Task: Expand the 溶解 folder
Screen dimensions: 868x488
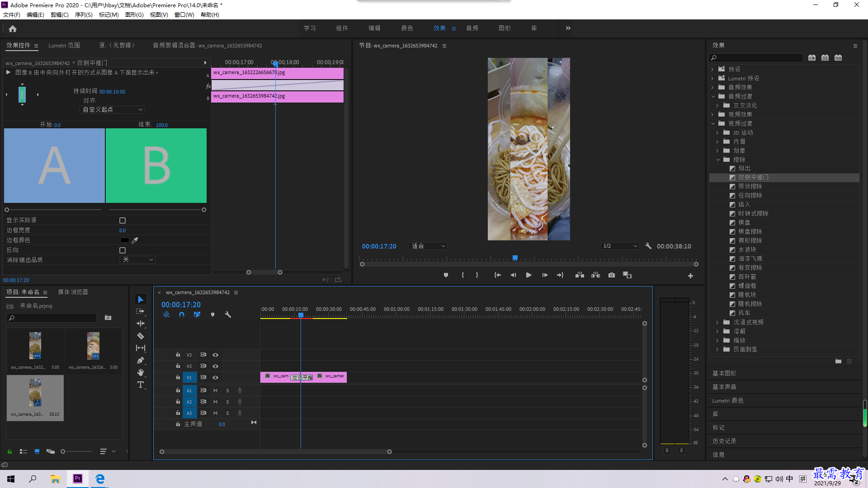Action: click(717, 331)
